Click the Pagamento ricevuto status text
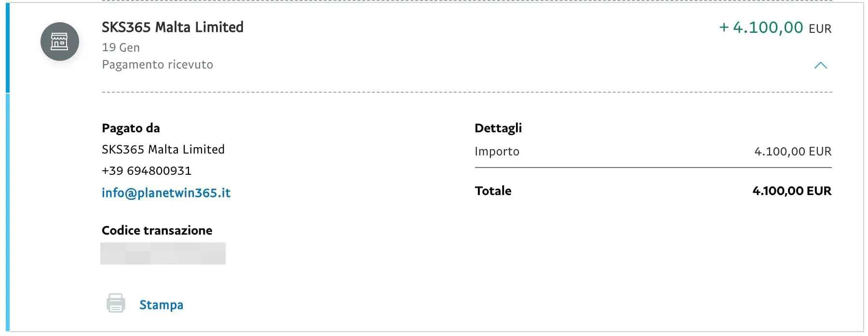This screenshot has width=868, height=336. pyautogui.click(x=158, y=65)
